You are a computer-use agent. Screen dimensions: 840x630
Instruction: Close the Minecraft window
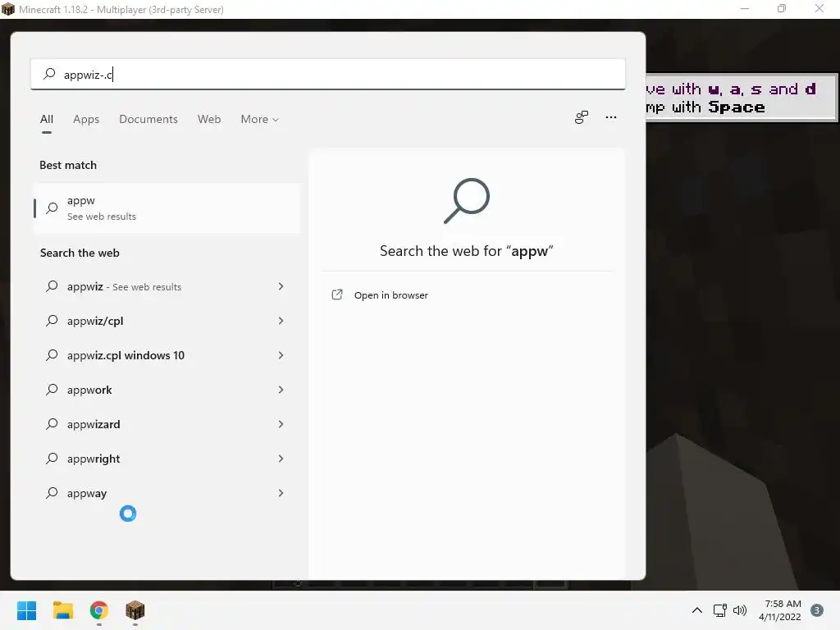tap(819, 8)
